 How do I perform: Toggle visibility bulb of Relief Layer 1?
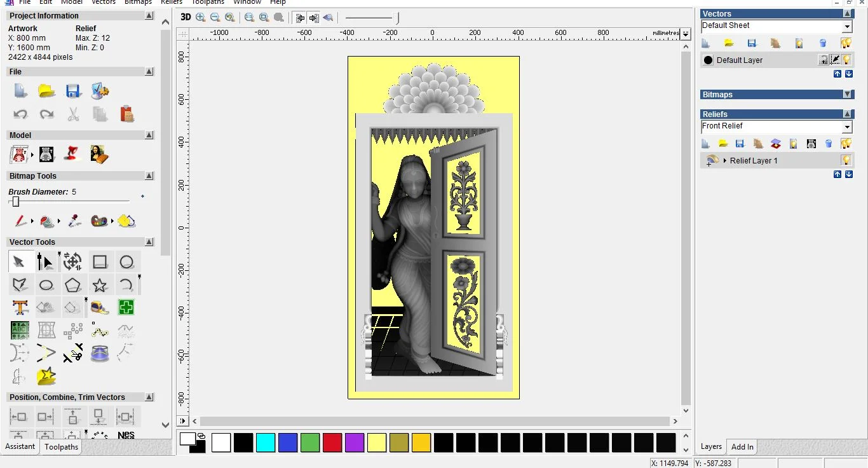[x=846, y=160]
